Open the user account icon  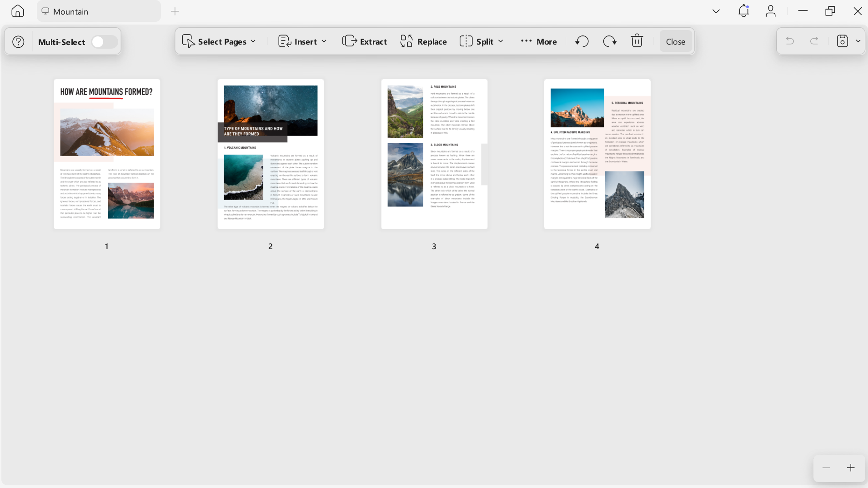(771, 11)
